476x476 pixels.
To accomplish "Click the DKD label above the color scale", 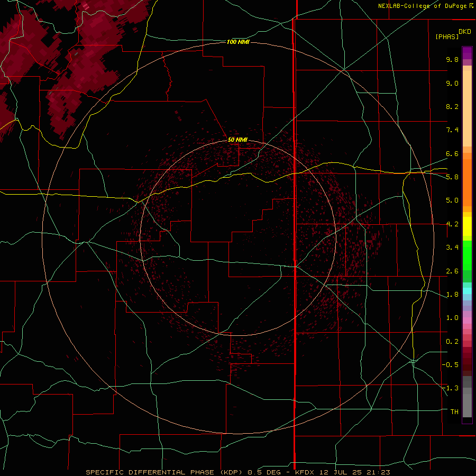I will [x=465, y=32].
